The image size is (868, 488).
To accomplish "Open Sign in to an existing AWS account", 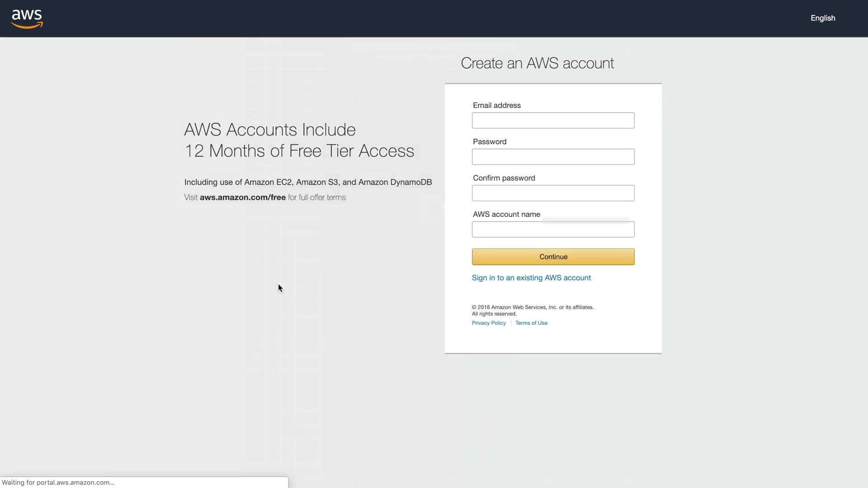I will 531,278.
